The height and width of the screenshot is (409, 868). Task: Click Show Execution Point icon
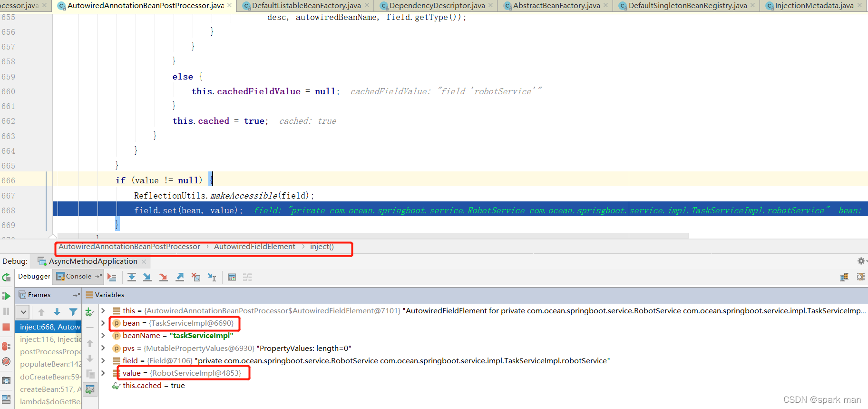pos(112,277)
